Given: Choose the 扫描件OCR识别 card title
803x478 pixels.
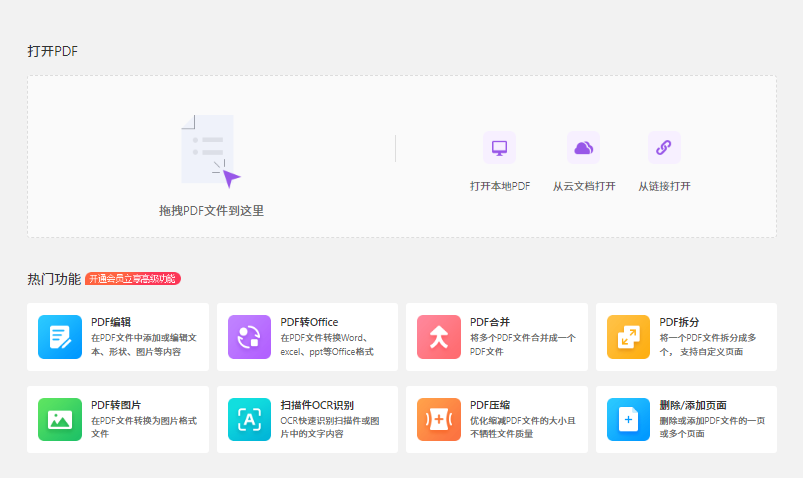Looking at the screenshot, I should [316, 405].
